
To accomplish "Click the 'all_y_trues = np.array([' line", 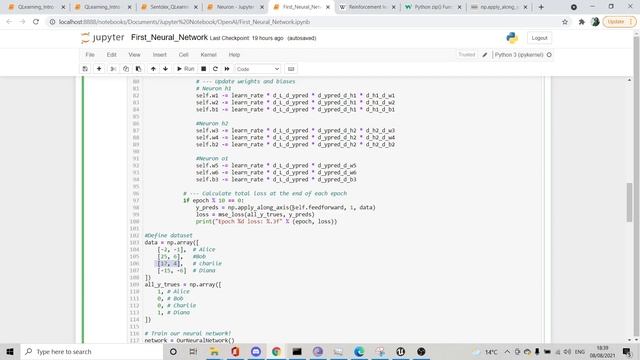I will click(183, 284).
